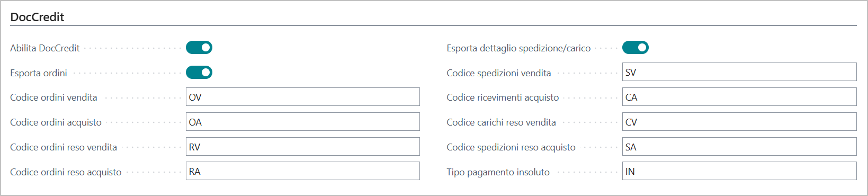Click the Codice ordini reso vendita field
The width and height of the screenshot is (868, 196).
click(x=303, y=147)
